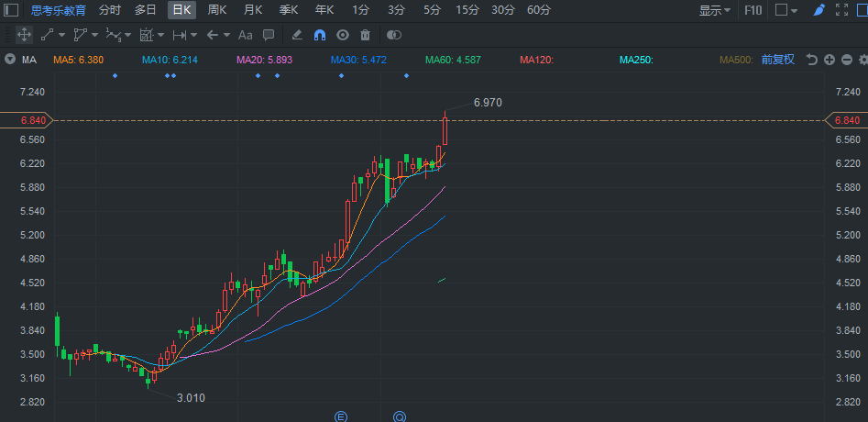Select the 1分 interval tab
Viewport: 868px width, 422px height.
point(360,9)
